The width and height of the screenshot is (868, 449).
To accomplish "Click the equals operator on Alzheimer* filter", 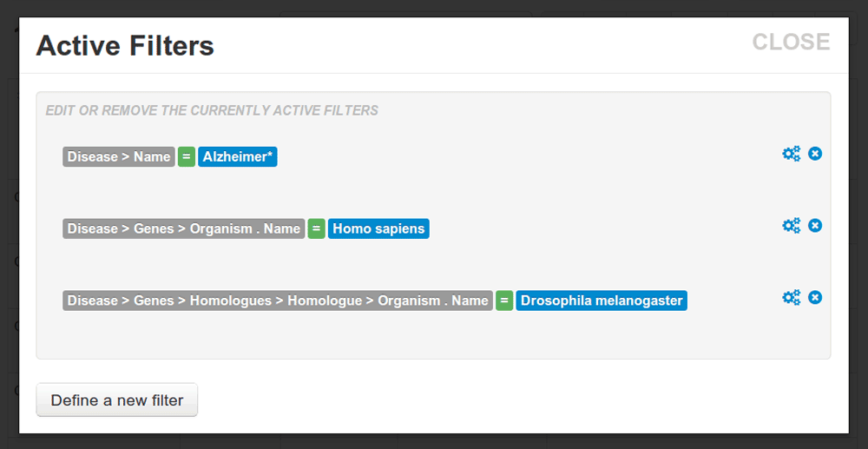I will tap(187, 157).
